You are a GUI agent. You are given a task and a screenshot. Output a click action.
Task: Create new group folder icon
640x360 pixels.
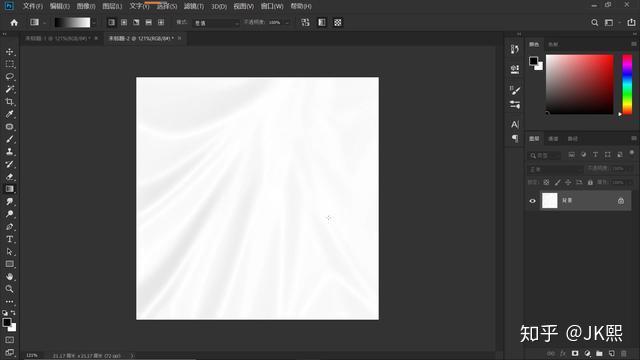[599, 353]
